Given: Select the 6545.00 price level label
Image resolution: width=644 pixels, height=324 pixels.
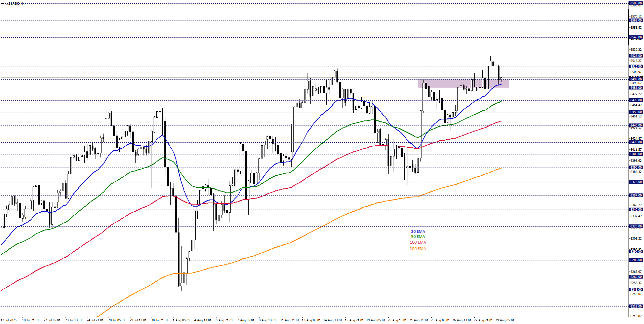Looking at the screenshot, I should pos(636,37).
